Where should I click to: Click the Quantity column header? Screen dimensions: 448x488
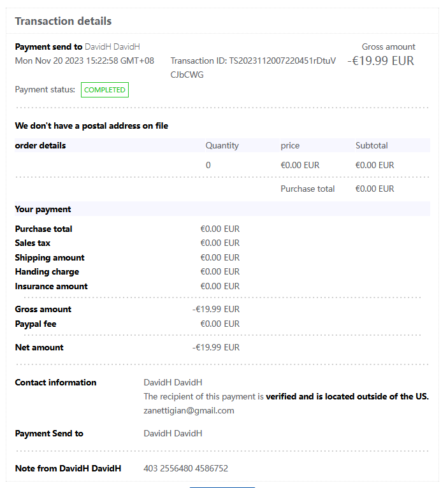[222, 145]
